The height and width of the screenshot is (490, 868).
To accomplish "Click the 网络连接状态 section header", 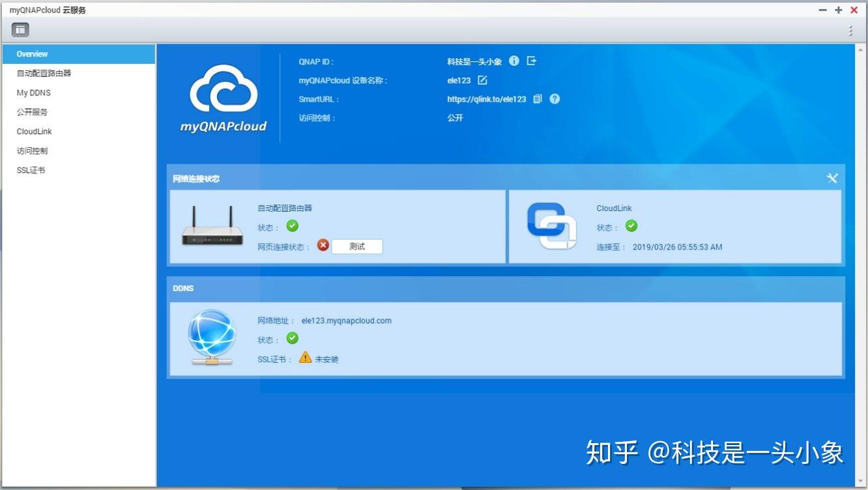I will tap(196, 179).
